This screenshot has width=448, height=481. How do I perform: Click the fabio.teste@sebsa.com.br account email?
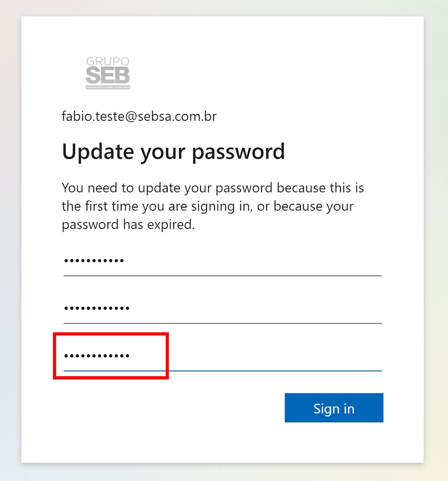pyautogui.click(x=139, y=116)
